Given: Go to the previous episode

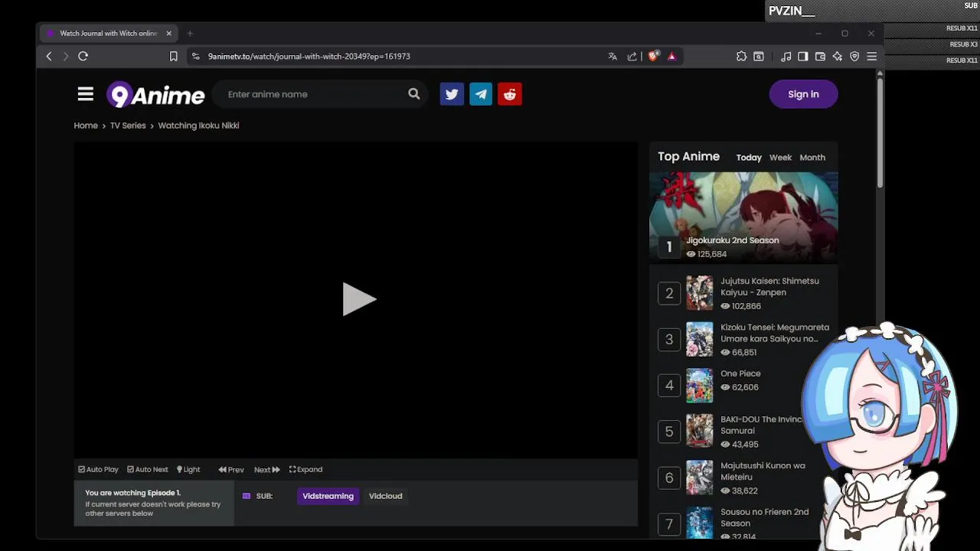Looking at the screenshot, I should tap(231, 470).
